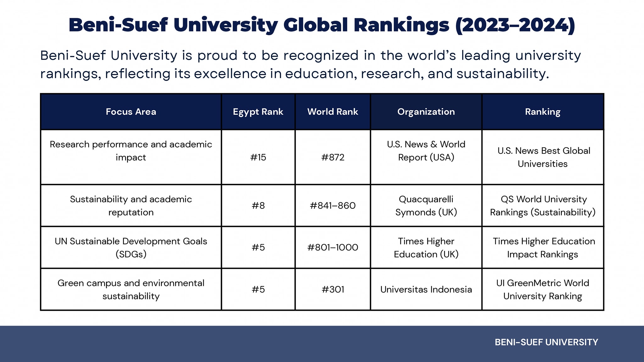
Task: Click the Egypt Rank column header
Action: tap(258, 112)
